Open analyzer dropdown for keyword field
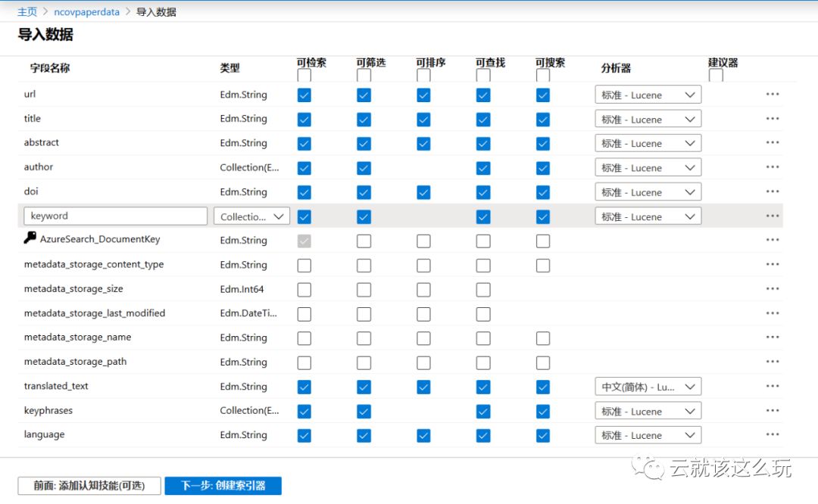Viewport: 818px width, 504px height. pos(648,216)
